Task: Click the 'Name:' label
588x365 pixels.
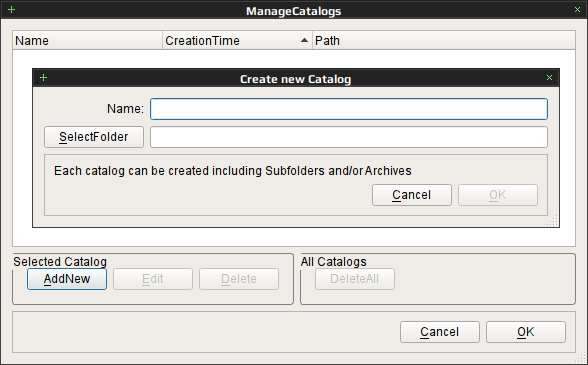Action: pyautogui.click(x=125, y=109)
